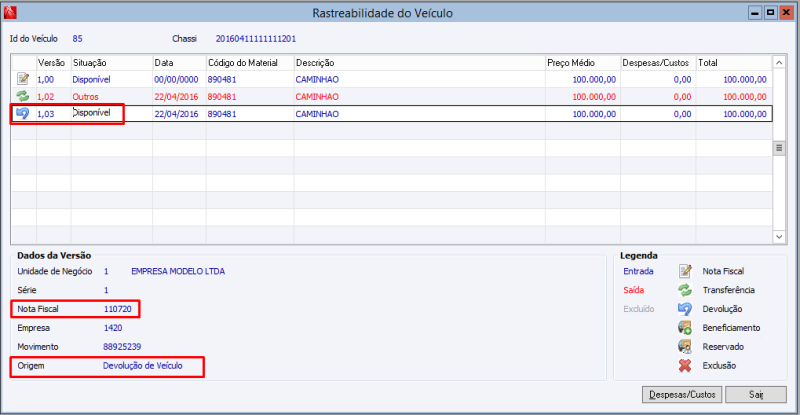Click the red Saída legend label
This screenshot has width=800, height=415.
(634, 290)
